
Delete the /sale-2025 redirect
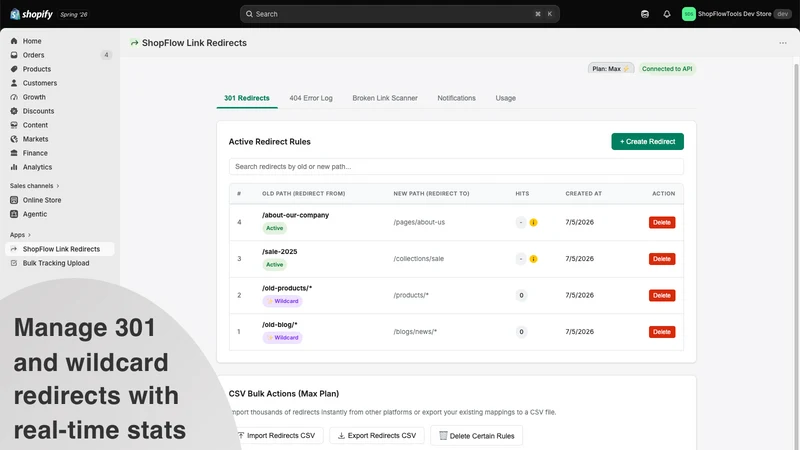click(x=662, y=259)
